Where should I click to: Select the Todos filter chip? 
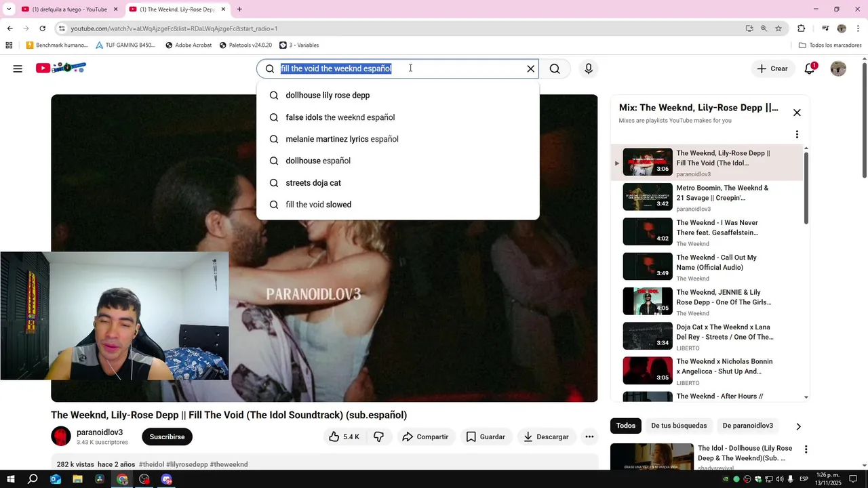(x=626, y=426)
